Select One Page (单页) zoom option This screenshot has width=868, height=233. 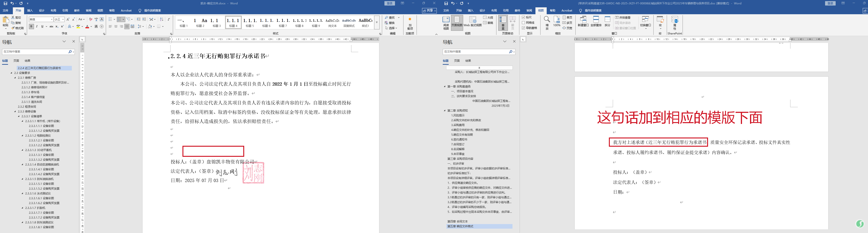[x=568, y=17]
